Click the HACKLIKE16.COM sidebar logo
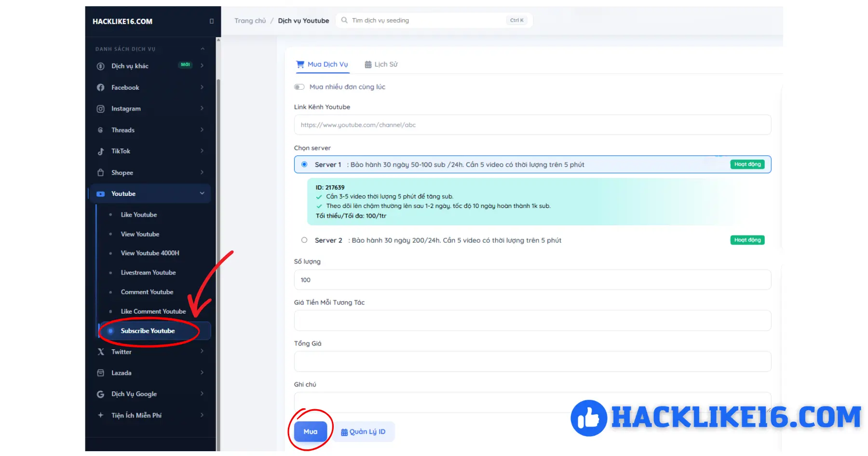Viewport: 868px width, 456px height. 122,21
